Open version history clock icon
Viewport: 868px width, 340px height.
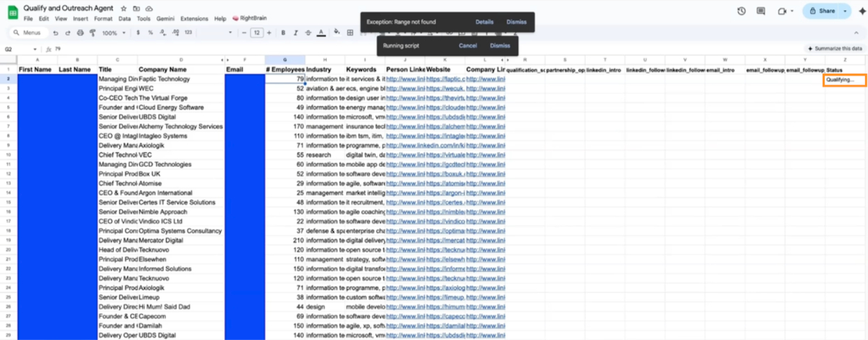741,11
